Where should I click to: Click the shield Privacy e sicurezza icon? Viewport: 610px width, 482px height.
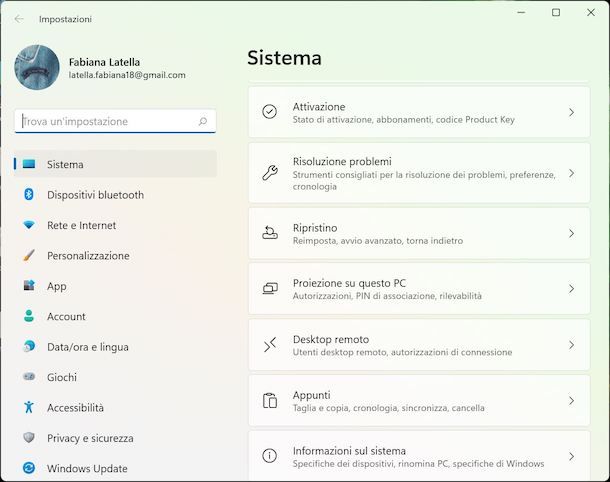(29, 438)
